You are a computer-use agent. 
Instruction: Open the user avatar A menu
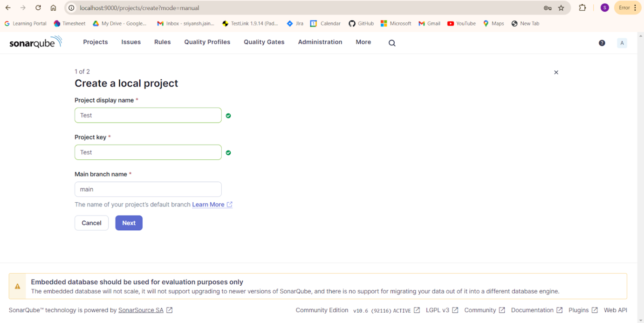click(622, 42)
